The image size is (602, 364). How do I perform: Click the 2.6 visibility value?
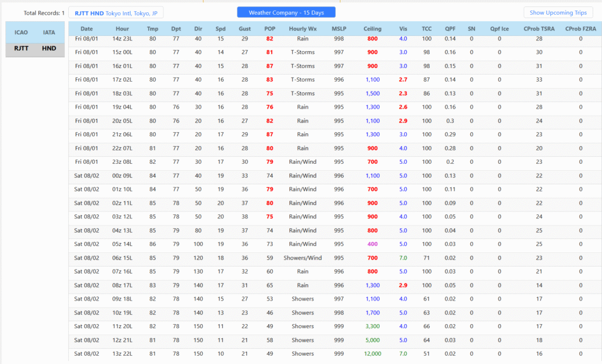click(x=403, y=107)
